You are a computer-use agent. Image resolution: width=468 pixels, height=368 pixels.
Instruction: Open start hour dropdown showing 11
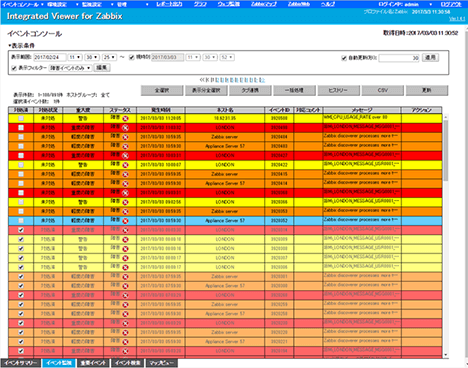point(75,57)
